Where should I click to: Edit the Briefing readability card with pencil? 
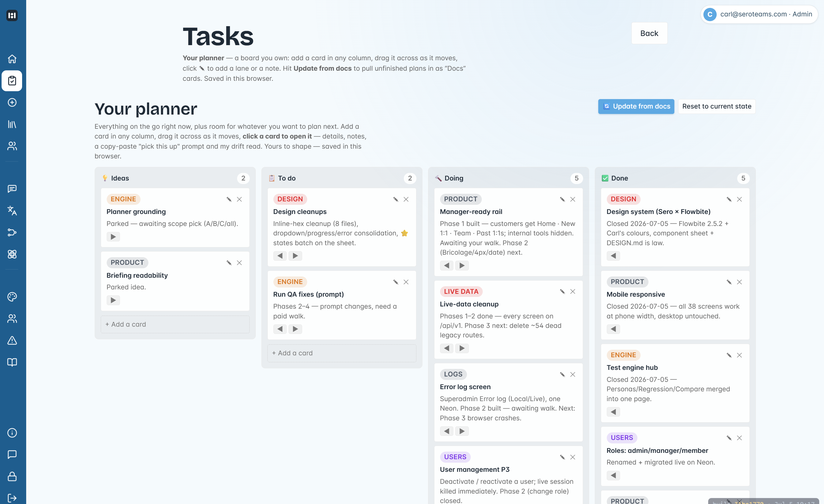click(229, 263)
